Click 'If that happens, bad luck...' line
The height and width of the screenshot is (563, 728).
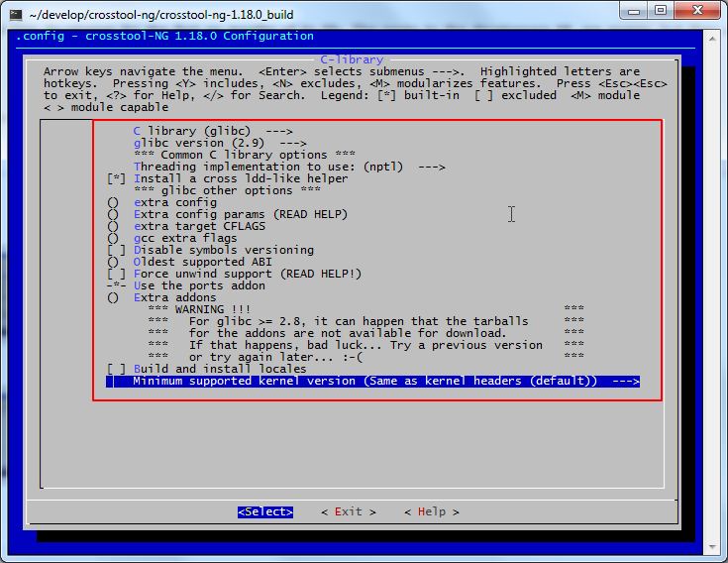[365, 345]
